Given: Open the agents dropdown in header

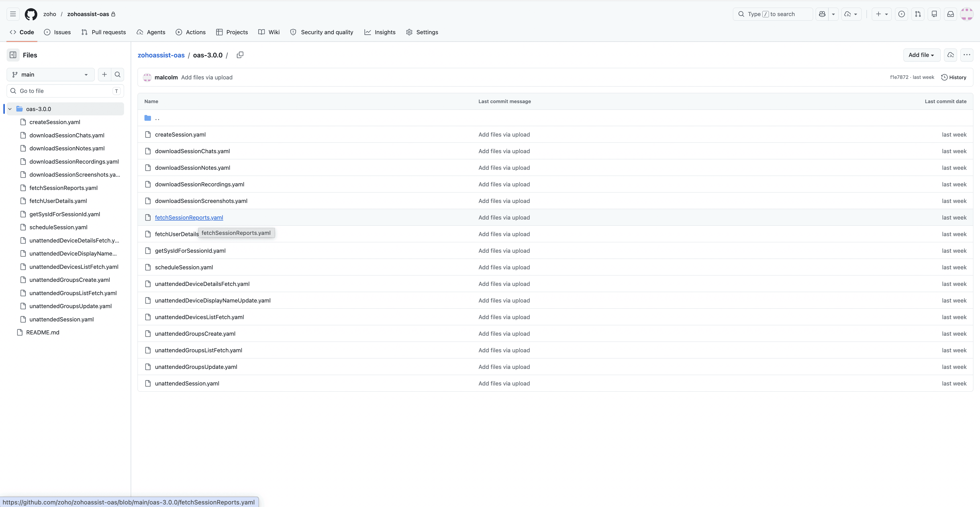Looking at the screenshot, I should (851, 14).
